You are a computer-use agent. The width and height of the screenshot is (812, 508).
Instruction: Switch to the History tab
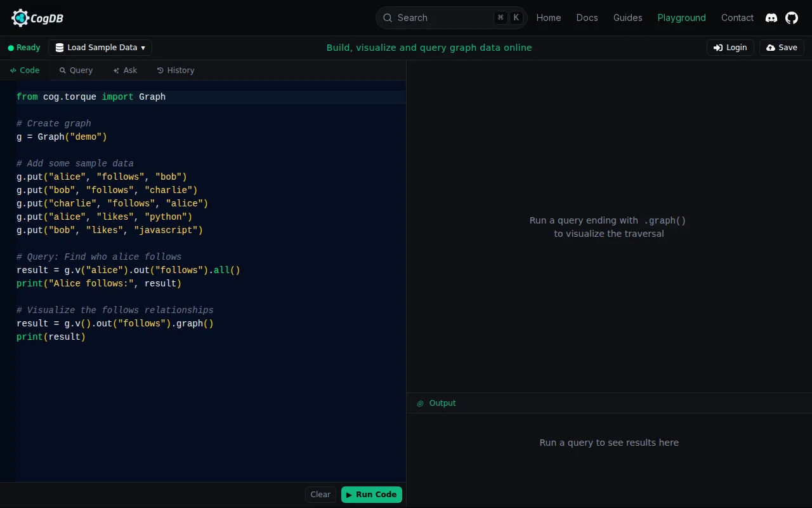coord(176,70)
